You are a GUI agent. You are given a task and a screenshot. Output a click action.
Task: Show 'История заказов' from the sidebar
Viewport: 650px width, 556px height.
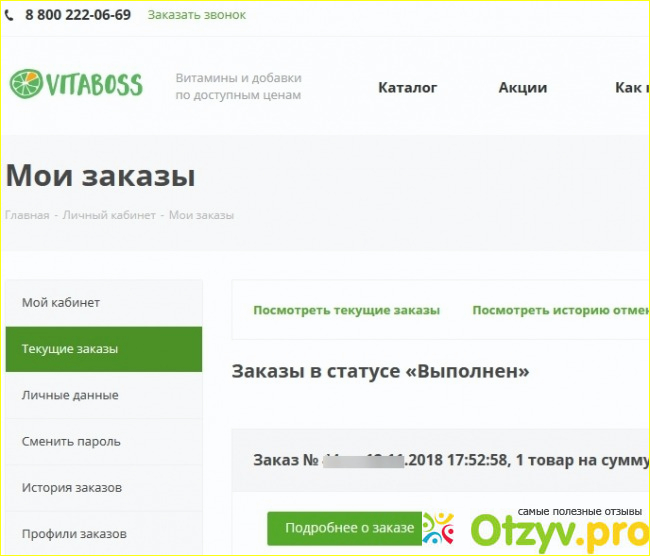[x=72, y=487]
